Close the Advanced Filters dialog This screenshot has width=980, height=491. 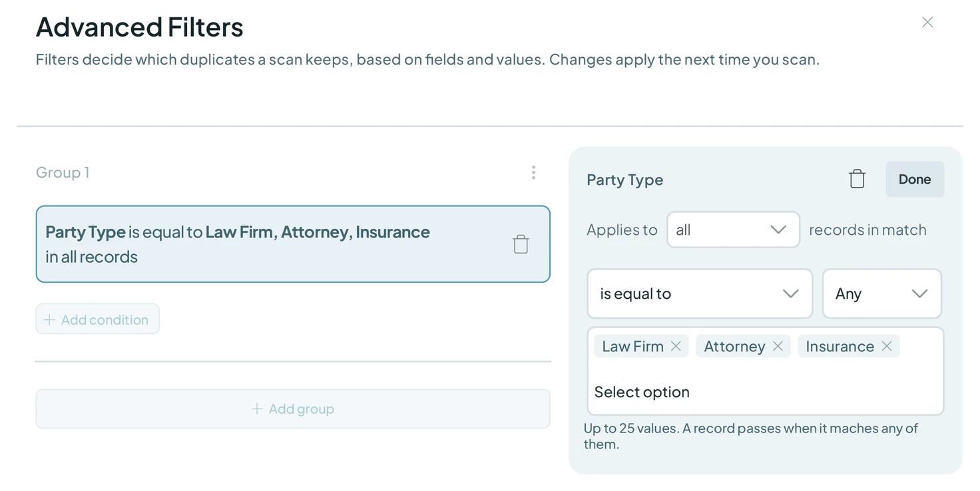pyautogui.click(x=927, y=23)
